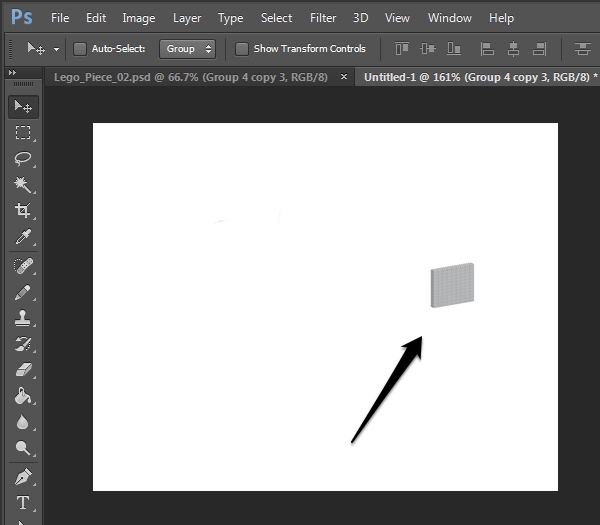Select the Magic Wand tool

pos(23,184)
